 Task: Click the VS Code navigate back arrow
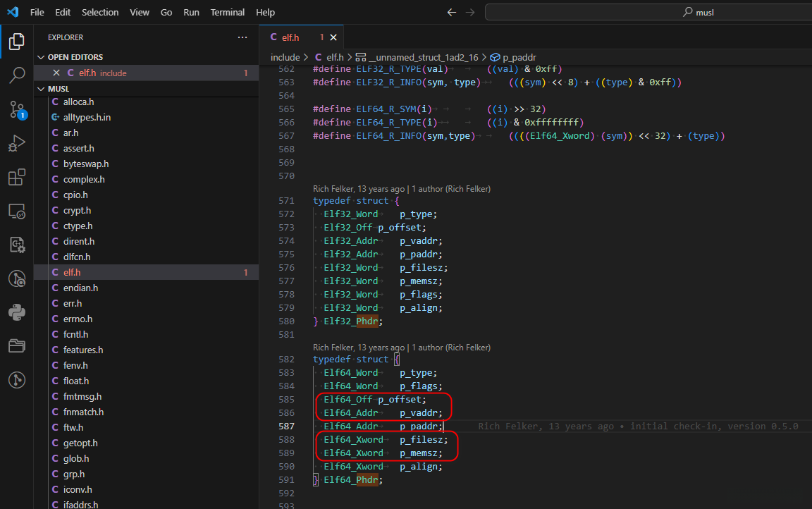[x=452, y=12]
